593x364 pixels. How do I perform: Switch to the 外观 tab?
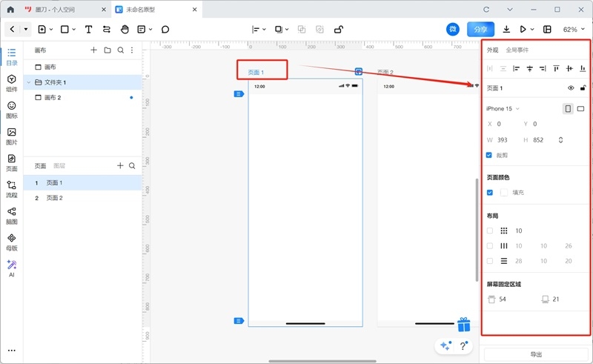pos(492,50)
